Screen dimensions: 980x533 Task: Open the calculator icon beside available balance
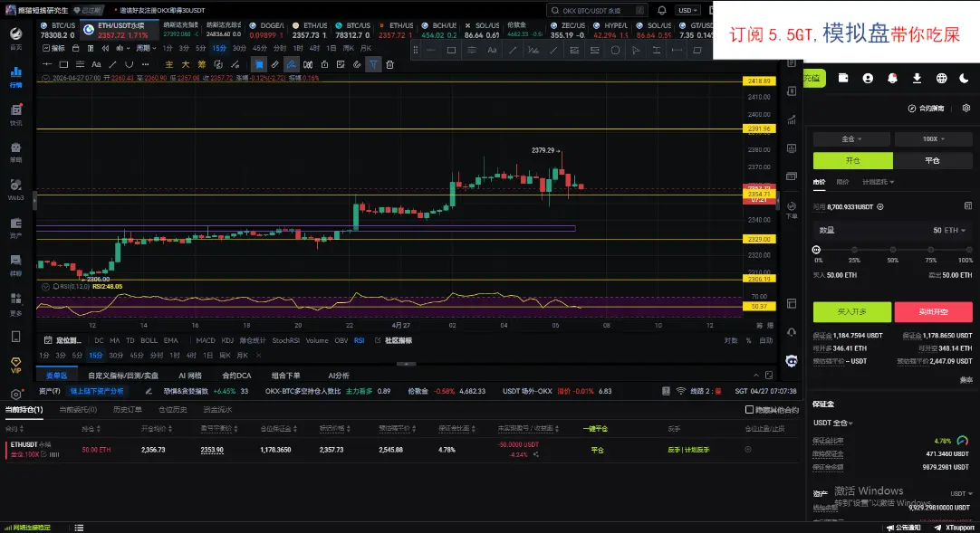pos(967,206)
